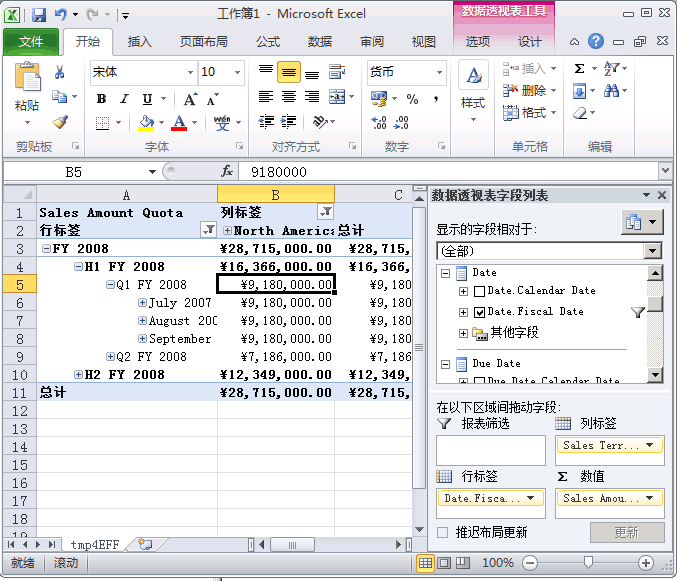Switch to Normal view in status bar
Viewport: 677px width, 581px height.
(425, 563)
